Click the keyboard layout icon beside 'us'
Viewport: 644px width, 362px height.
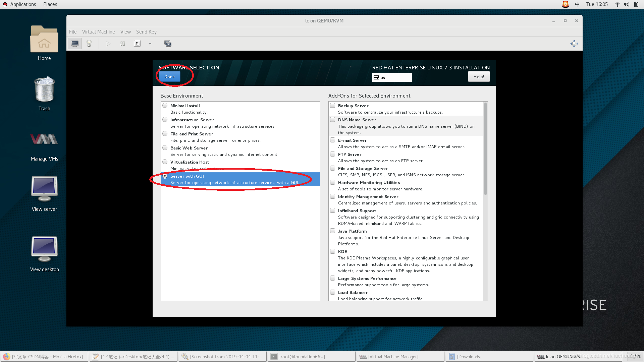pos(376,77)
